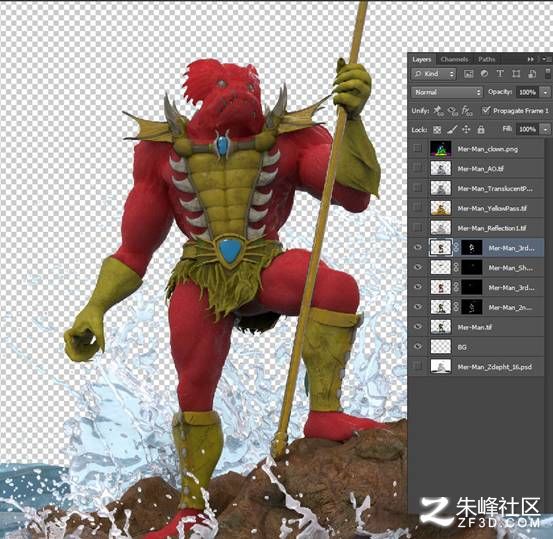Filter layers by shape layers icon
This screenshot has height=539, width=553.
516,74
